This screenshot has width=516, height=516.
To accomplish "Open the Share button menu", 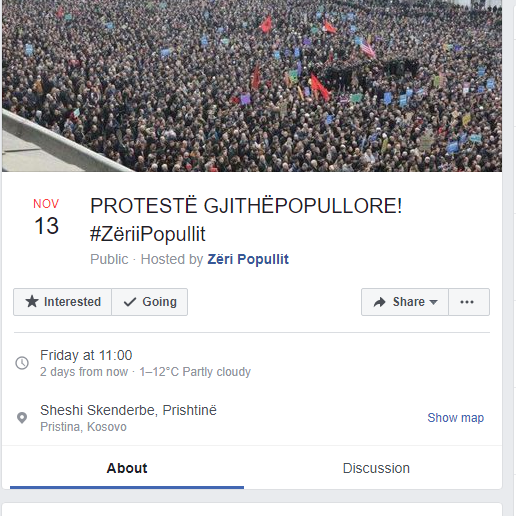I will point(405,302).
